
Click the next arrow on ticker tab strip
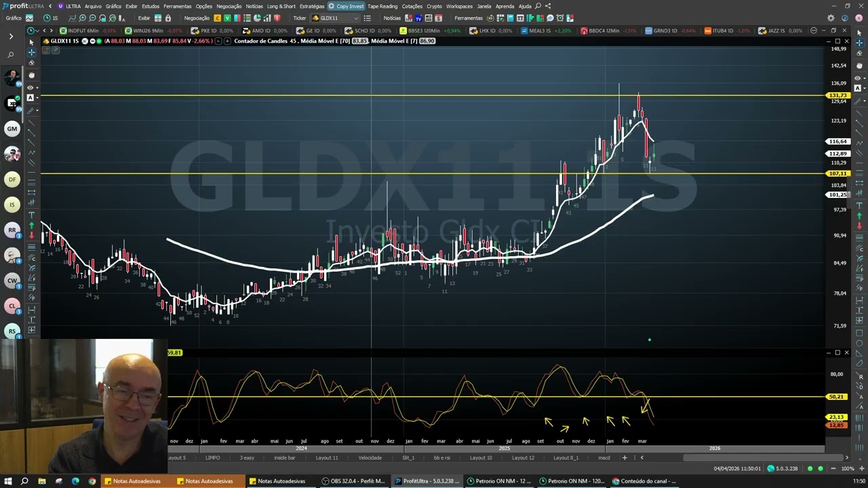53,30
